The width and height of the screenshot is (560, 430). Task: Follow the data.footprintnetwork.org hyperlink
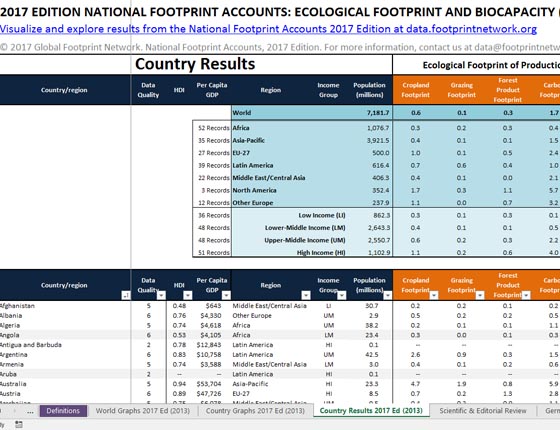point(268,29)
